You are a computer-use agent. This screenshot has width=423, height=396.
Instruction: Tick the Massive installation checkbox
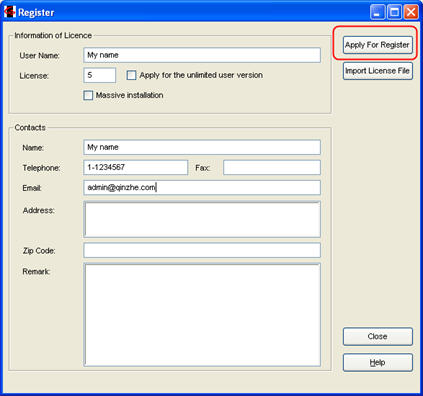(x=88, y=95)
